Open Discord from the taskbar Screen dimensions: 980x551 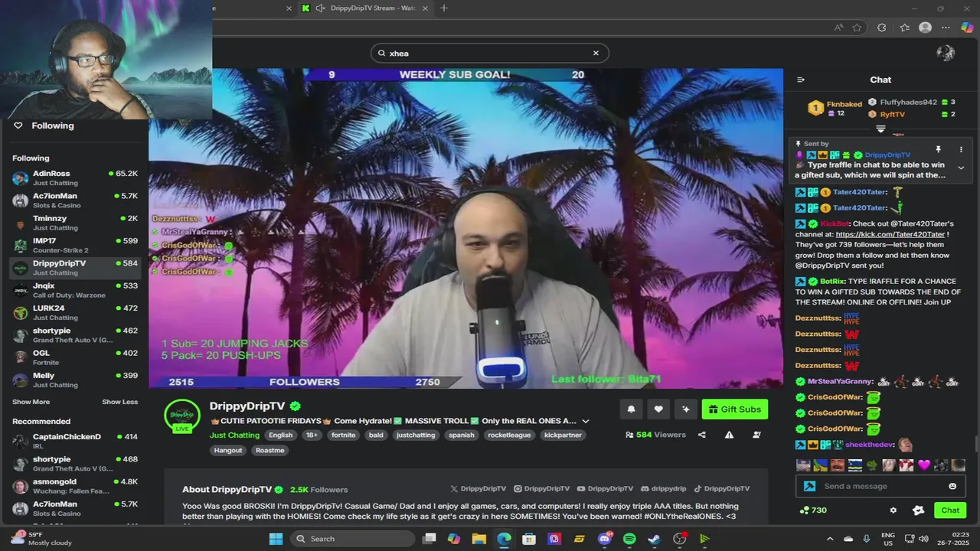point(605,539)
